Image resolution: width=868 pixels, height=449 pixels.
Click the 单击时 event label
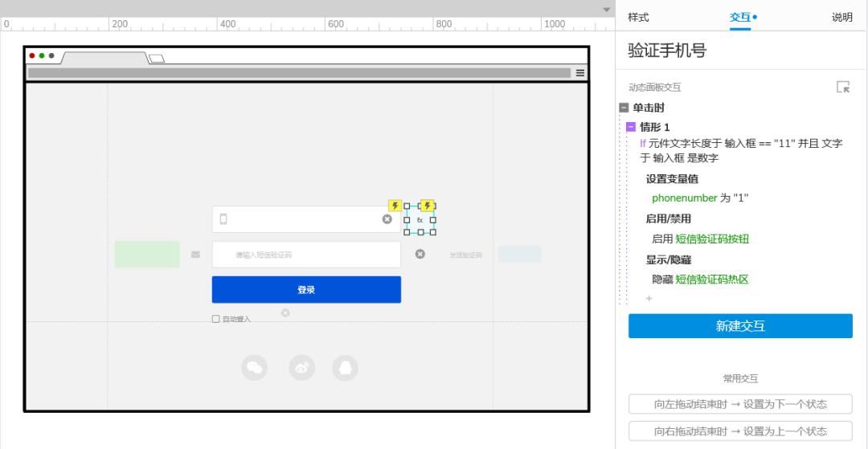coord(649,108)
